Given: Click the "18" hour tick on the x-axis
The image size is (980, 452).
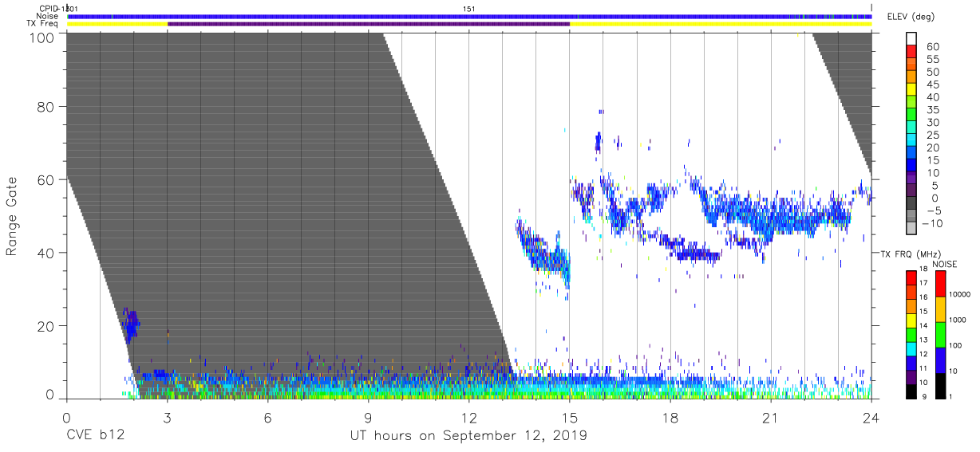Looking at the screenshot, I should 670,419.
